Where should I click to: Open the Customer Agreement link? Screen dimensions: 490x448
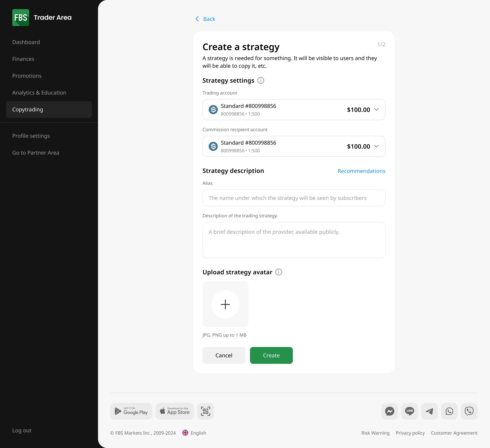click(x=454, y=433)
